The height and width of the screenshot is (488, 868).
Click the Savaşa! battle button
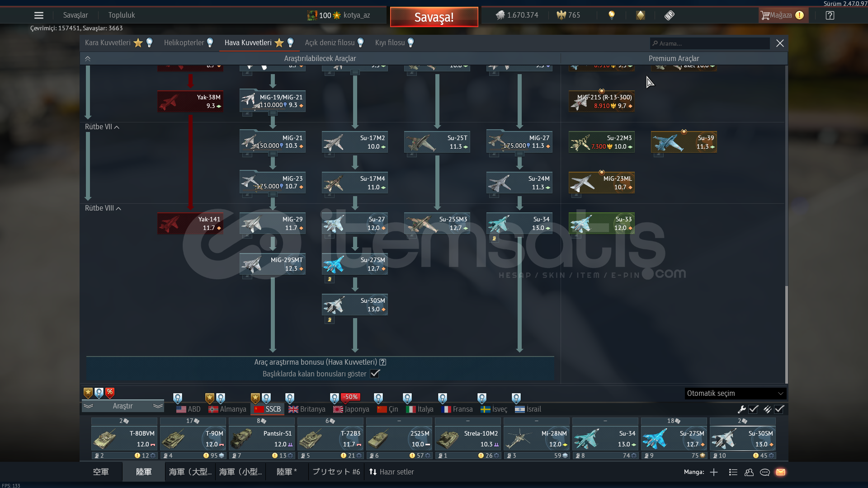point(434,17)
